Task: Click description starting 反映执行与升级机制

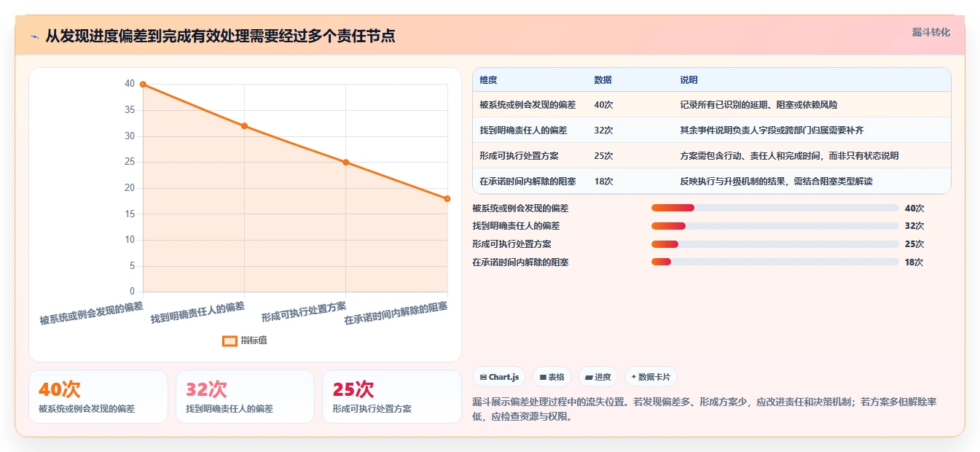Action: pos(776,182)
